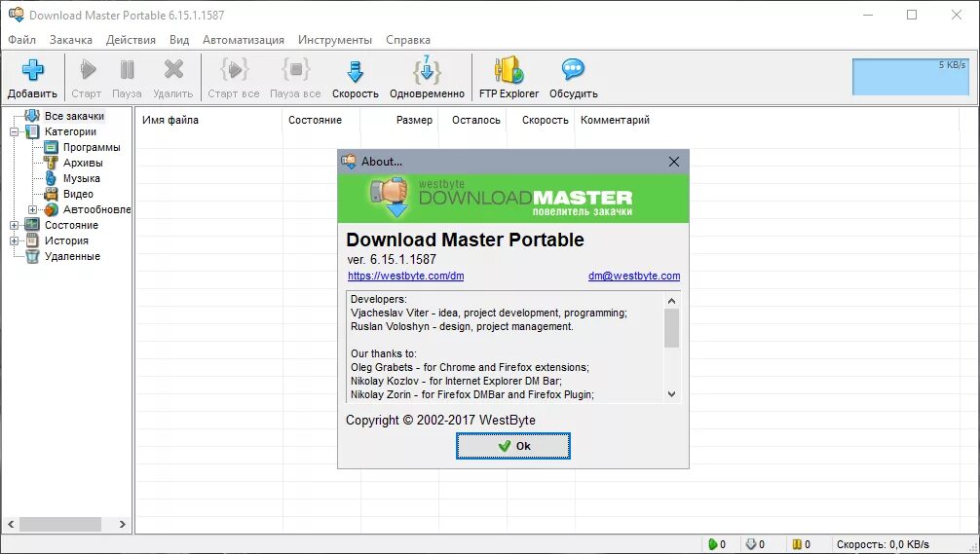Select the Архивы category

[x=83, y=163]
